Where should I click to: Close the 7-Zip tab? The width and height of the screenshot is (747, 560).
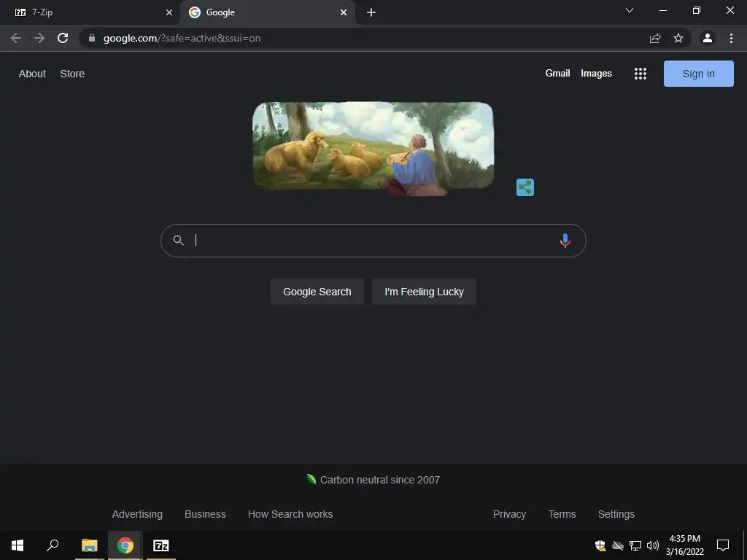tap(169, 12)
